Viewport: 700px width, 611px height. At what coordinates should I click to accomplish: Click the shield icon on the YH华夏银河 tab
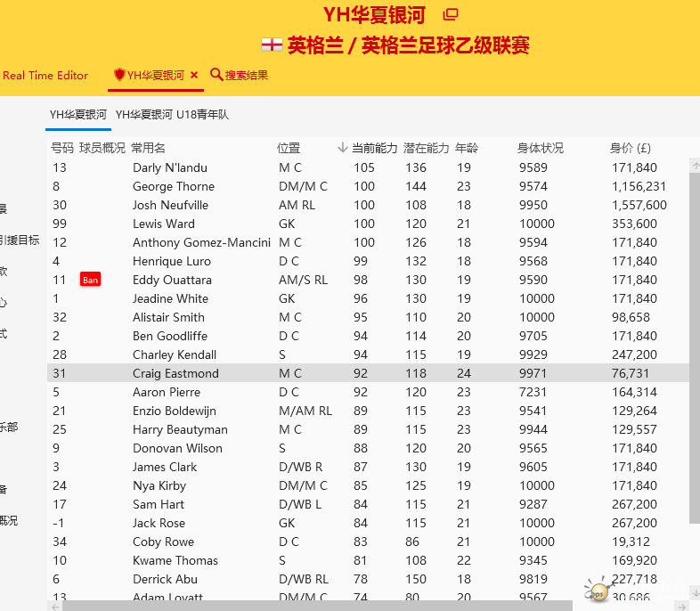(119, 75)
